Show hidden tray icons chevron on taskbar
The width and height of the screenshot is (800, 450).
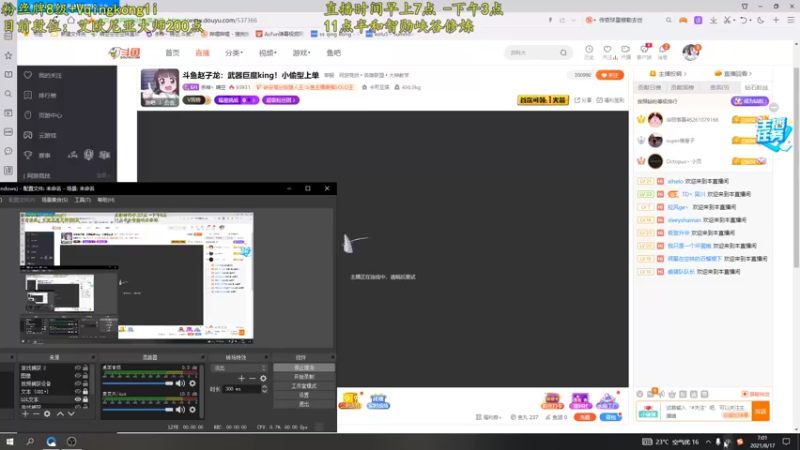pos(708,442)
